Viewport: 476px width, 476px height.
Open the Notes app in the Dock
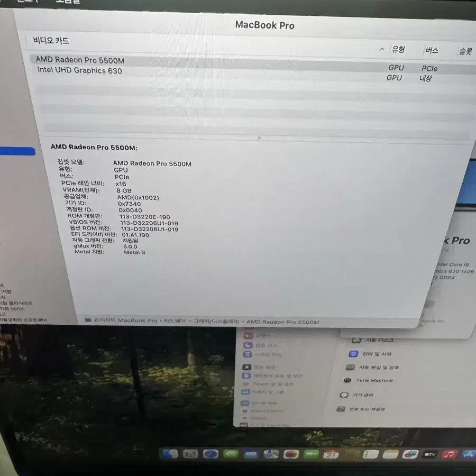[390, 454]
